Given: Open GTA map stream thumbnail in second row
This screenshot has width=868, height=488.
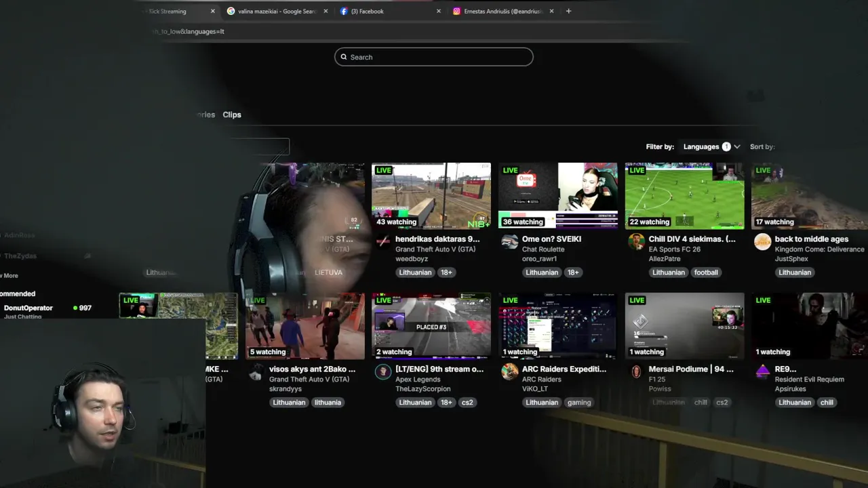Looking at the screenshot, I should pos(178,326).
